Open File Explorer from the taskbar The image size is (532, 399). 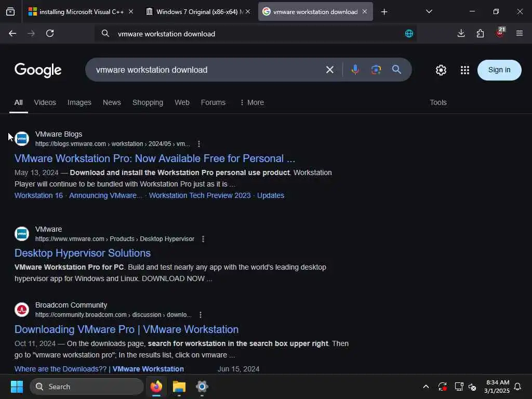[179, 387]
